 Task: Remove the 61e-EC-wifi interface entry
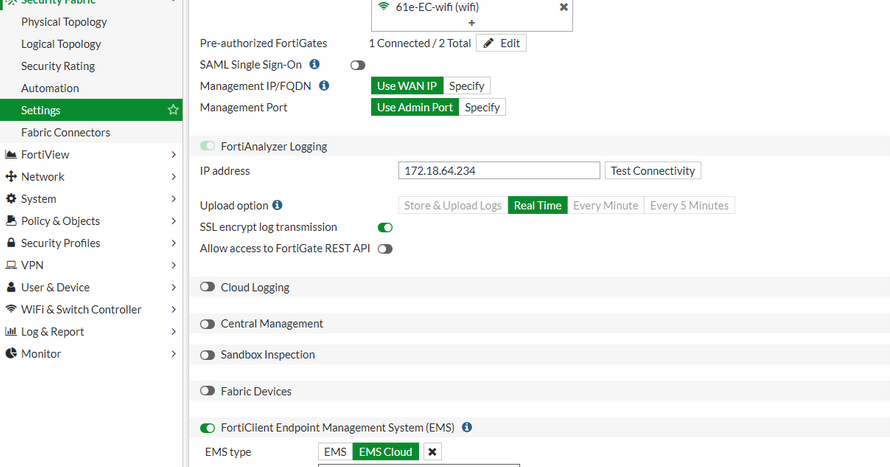(564, 7)
